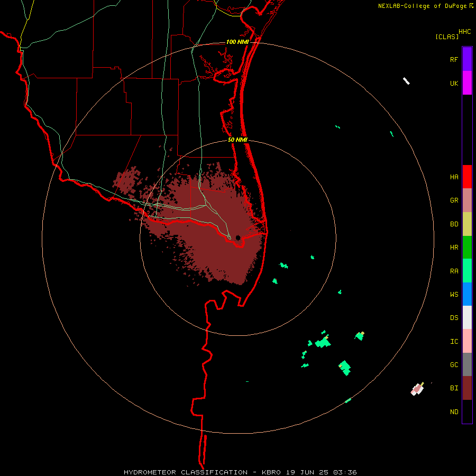
Task: Click the RF legend label
Action: pyautogui.click(x=454, y=60)
